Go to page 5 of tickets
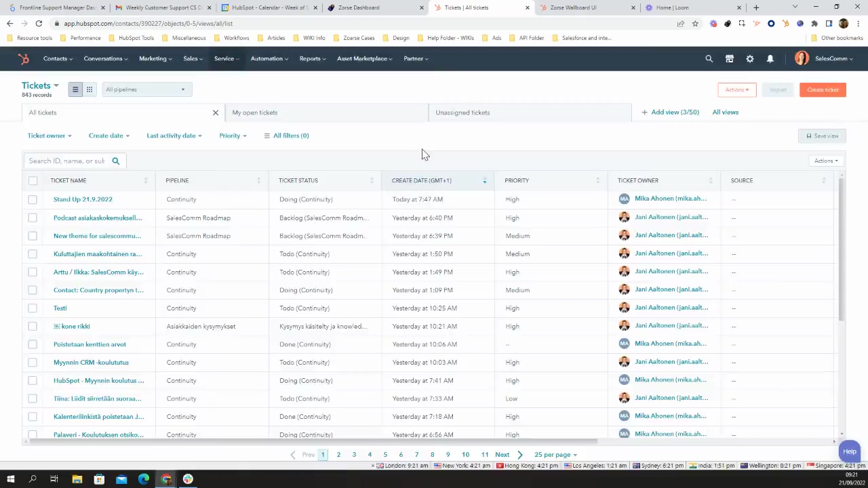This screenshot has height=488, width=868. [x=385, y=455]
